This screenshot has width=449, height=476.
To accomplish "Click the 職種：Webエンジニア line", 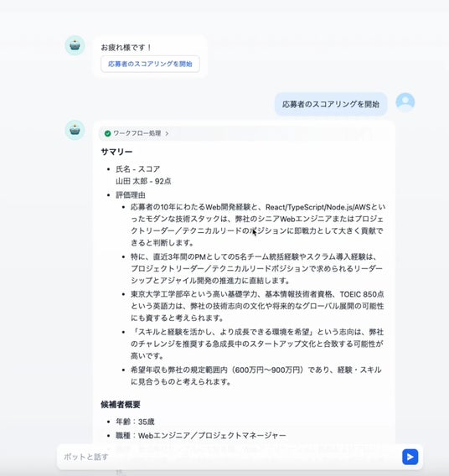I will click(200, 435).
